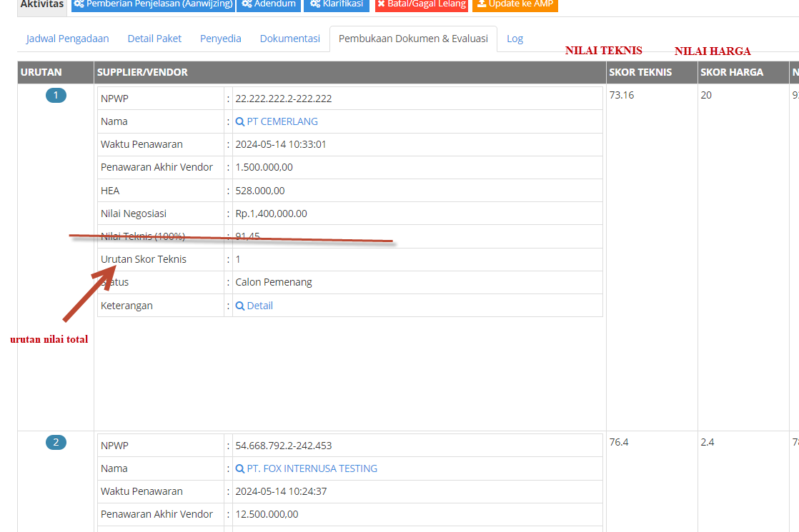The width and height of the screenshot is (799, 532).
Task: Open the Detail link in Keterangan row
Action: [260, 306]
